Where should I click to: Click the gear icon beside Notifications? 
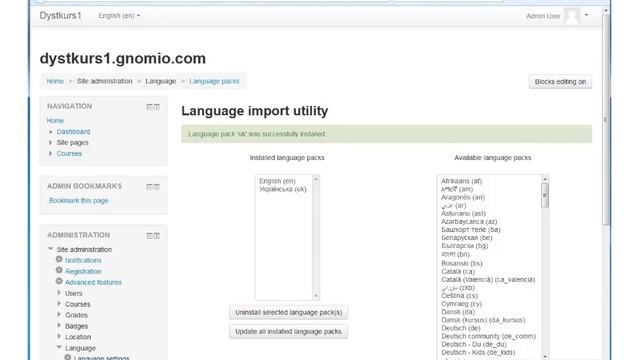coord(59,260)
